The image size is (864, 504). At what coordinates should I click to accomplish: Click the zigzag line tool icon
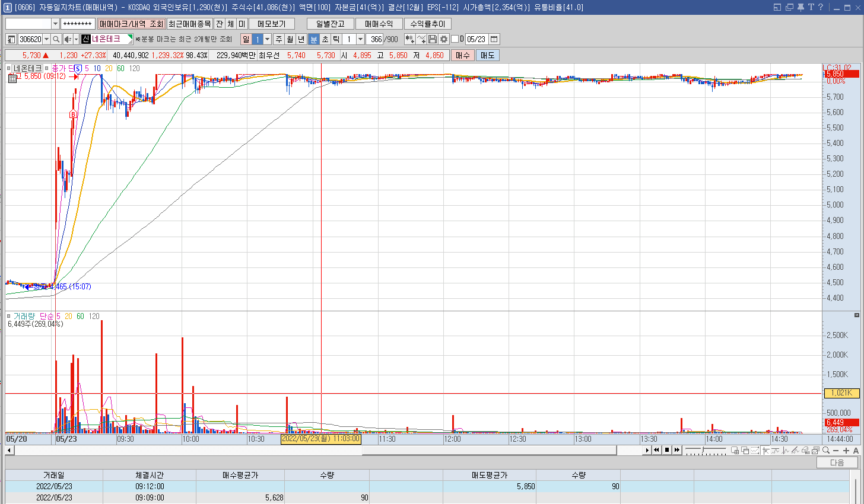coord(786,450)
